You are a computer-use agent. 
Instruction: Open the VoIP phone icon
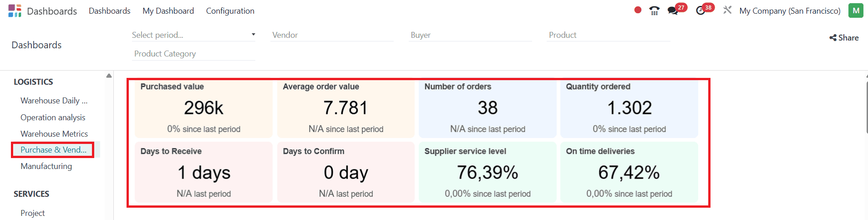(x=655, y=10)
